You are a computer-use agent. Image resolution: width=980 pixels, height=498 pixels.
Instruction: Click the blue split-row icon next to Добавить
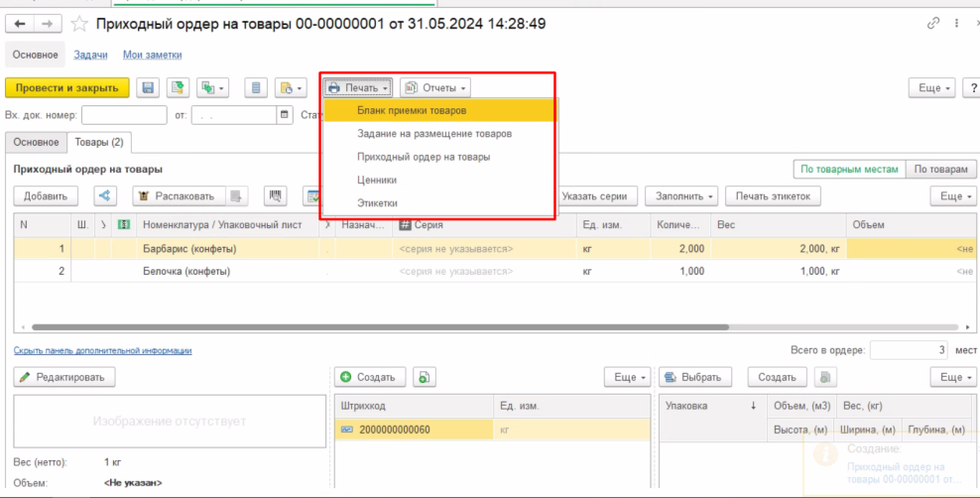[106, 196]
